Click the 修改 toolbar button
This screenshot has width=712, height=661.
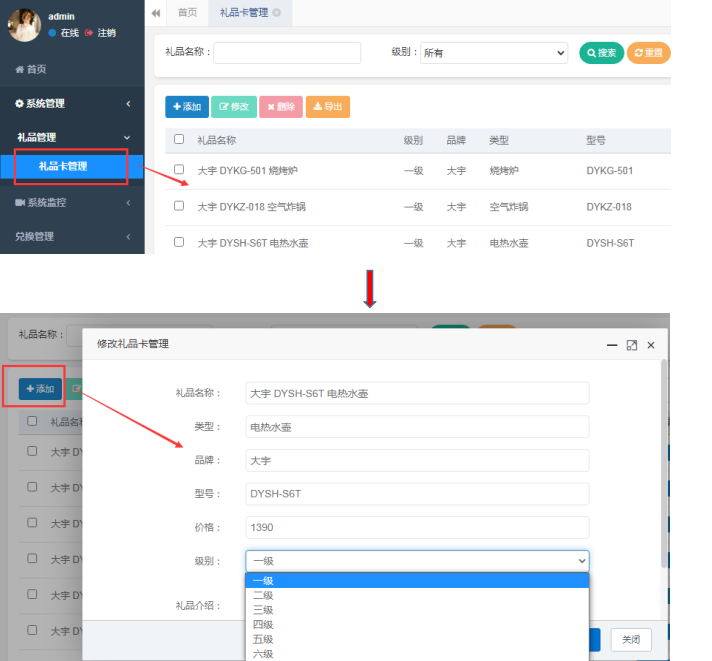pos(234,107)
